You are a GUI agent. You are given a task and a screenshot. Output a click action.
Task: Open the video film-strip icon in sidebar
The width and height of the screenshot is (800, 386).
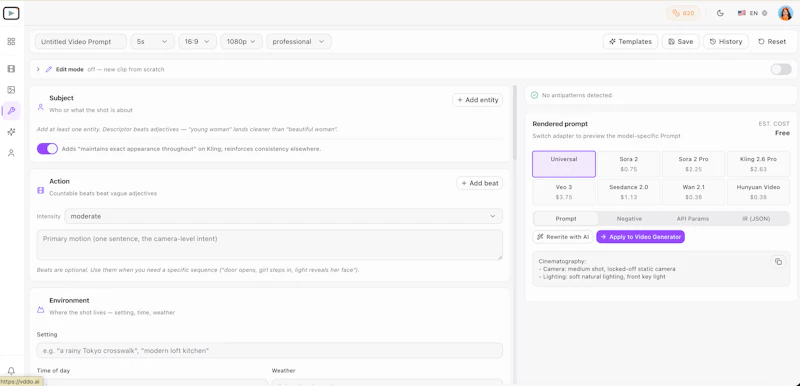click(11, 69)
